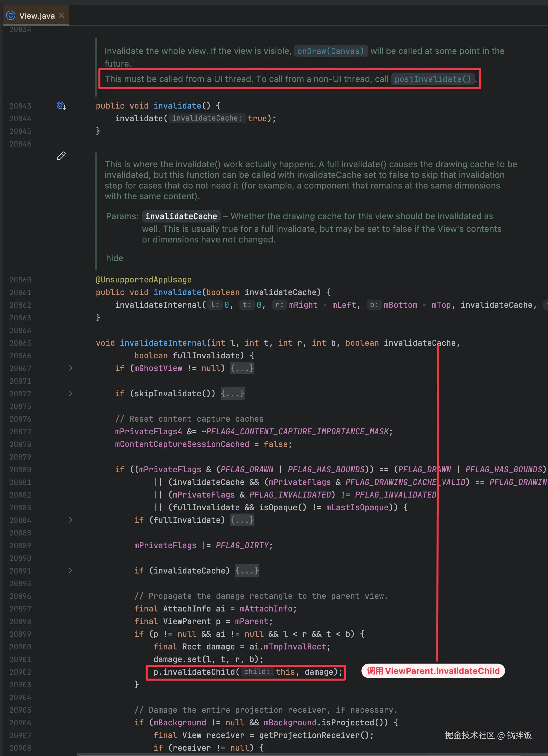The width and height of the screenshot is (548, 756).
Task: Click mGhostView on line 20867
Action: tap(158, 368)
